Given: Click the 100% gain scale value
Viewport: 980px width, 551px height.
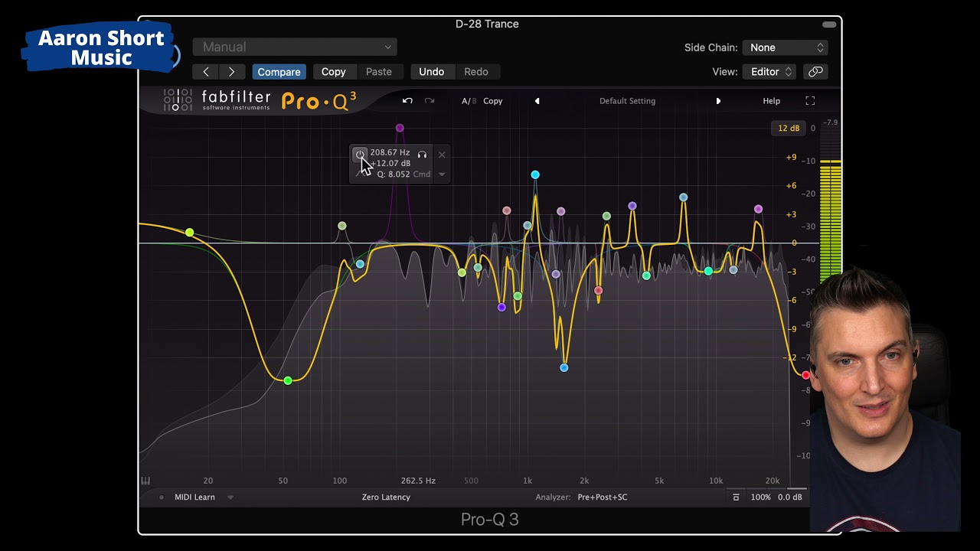Looking at the screenshot, I should coord(760,497).
